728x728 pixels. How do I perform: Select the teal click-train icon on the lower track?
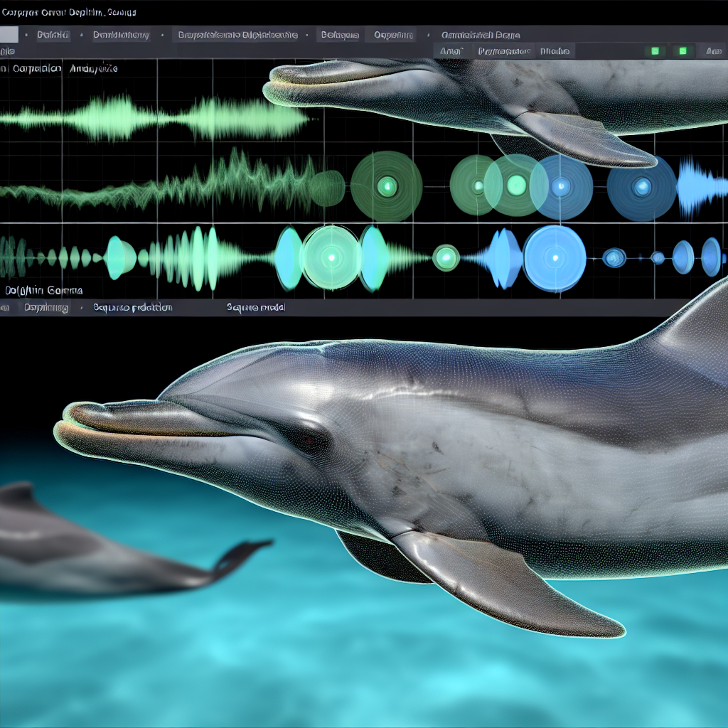[x=117, y=256]
